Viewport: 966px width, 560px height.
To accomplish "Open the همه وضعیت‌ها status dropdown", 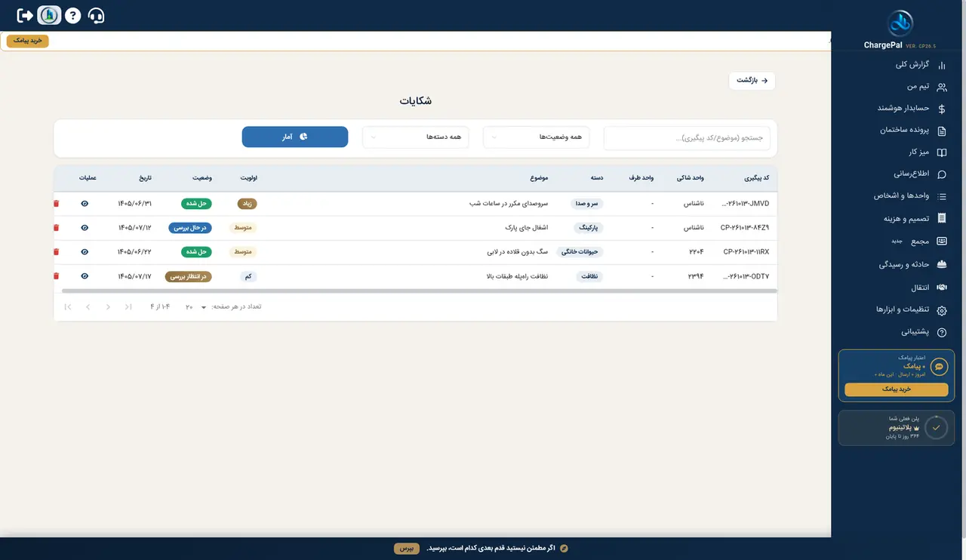I will pyautogui.click(x=537, y=137).
